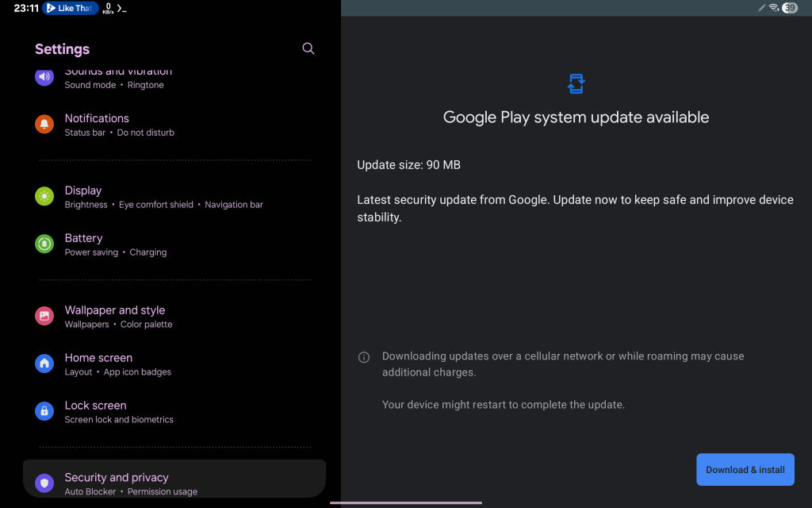Click the system update icon above the title
Image resolution: width=812 pixels, height=508 pixels.
[x=576, y=83]
